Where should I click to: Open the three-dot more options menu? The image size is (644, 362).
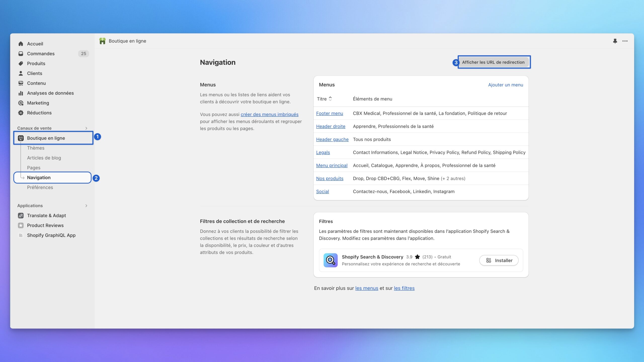[x=625, y=41]
